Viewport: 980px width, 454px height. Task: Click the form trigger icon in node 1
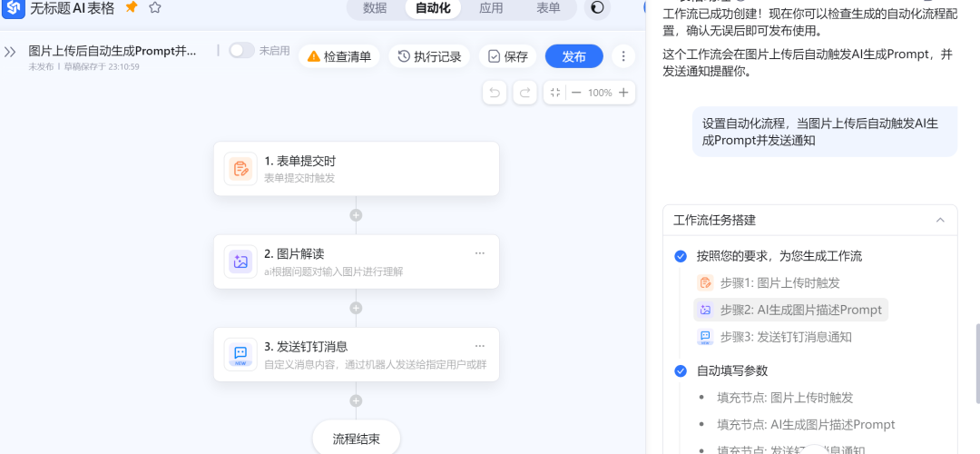[240, 169]
